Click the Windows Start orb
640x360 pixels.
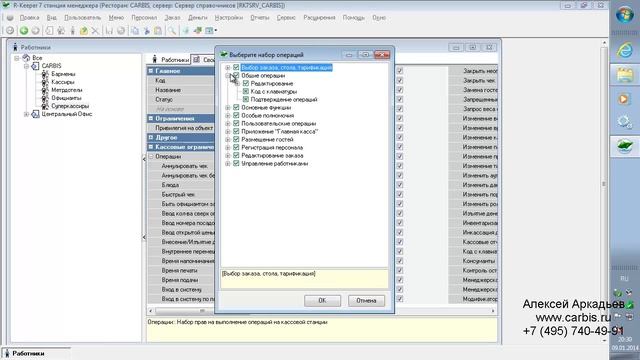point(624,16)
